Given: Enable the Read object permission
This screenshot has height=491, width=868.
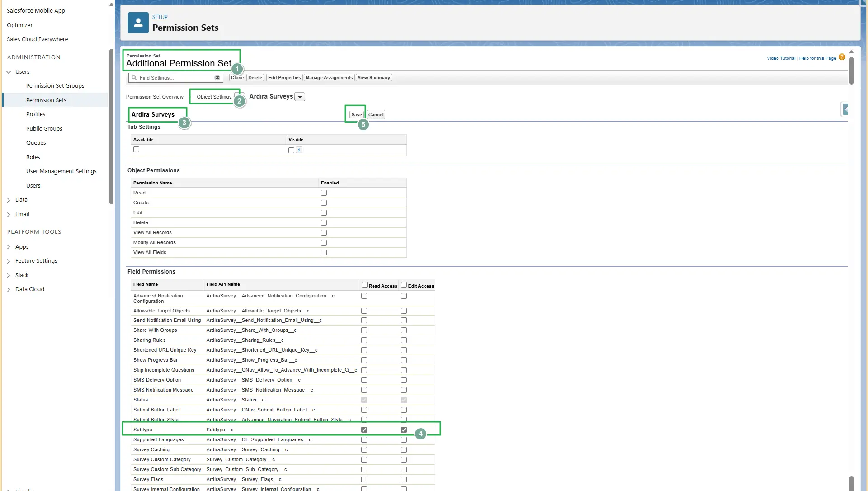Looking at the screenshot, I should tap(324, 193).
